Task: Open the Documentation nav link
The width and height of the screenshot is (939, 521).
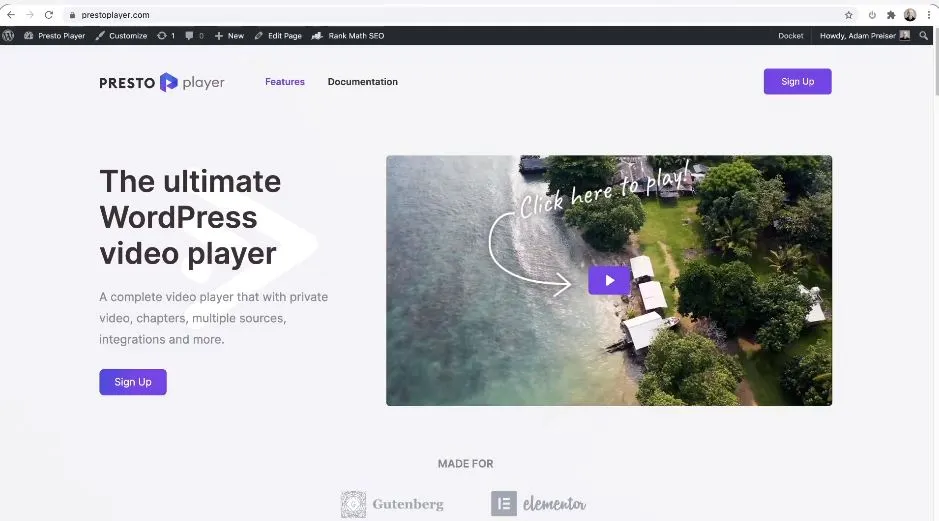Action: pyautogui.click(x=362, y=82)
